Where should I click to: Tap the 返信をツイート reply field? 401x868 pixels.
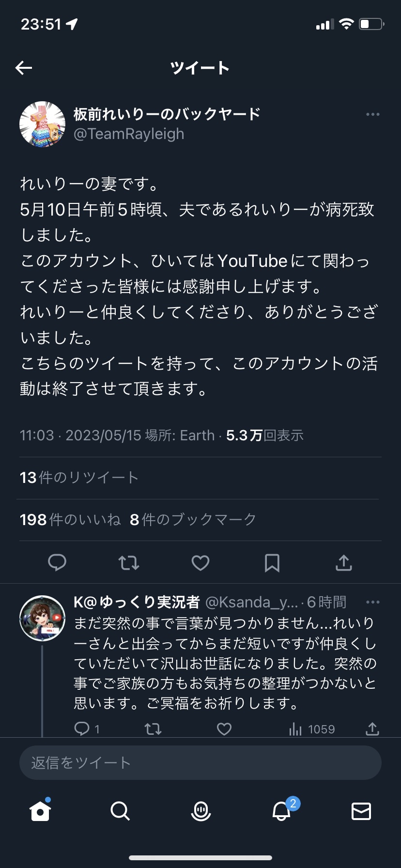point(200,762)
